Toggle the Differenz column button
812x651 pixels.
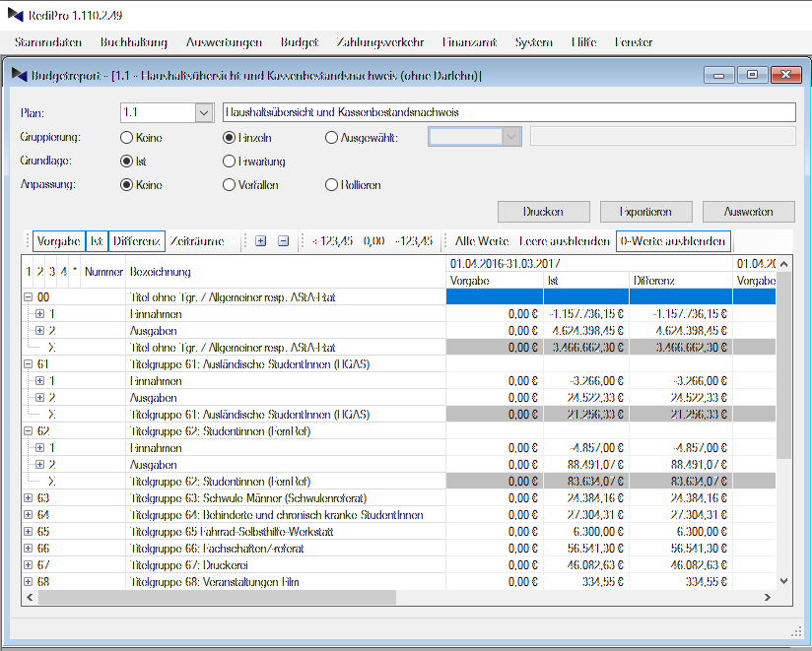tap(136, 241)
